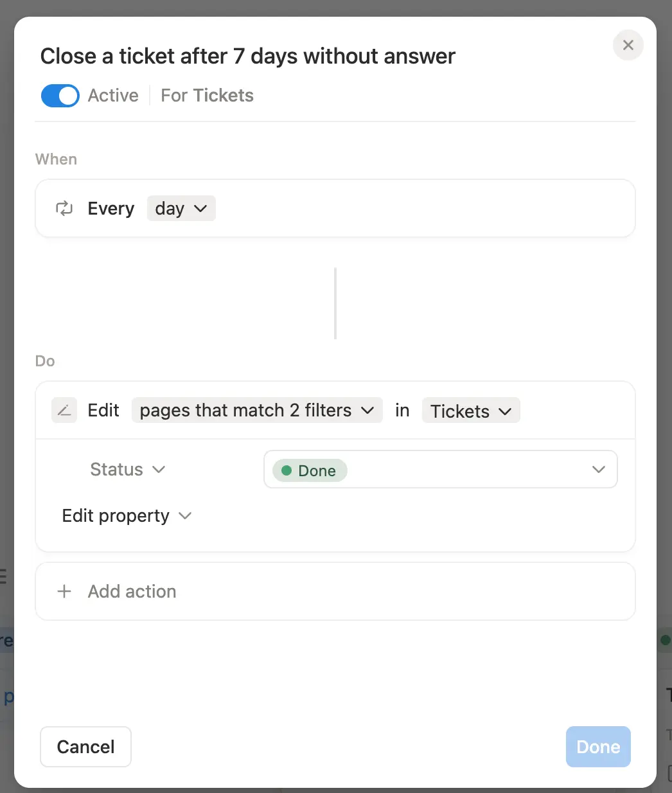Select the green Done status tag

pos(310,470)
